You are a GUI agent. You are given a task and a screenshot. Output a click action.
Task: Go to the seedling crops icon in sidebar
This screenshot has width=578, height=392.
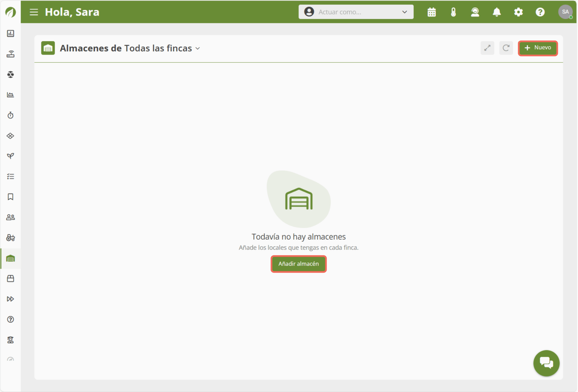10,156
